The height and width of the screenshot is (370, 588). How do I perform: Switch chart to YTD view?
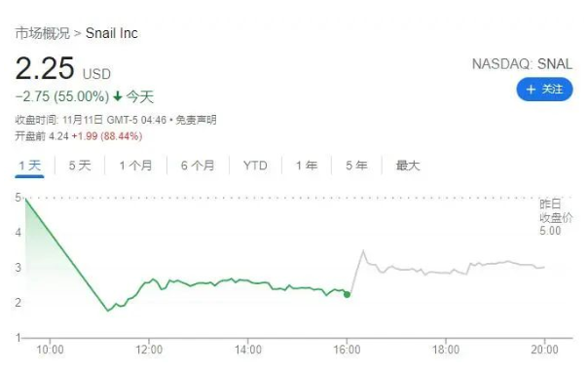[255, 166]
